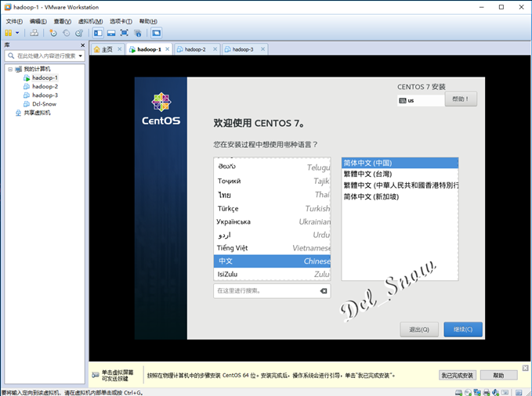Click the 帮助 button in hint bar
This screenshot has height=396, width=532.
(499, 376)
